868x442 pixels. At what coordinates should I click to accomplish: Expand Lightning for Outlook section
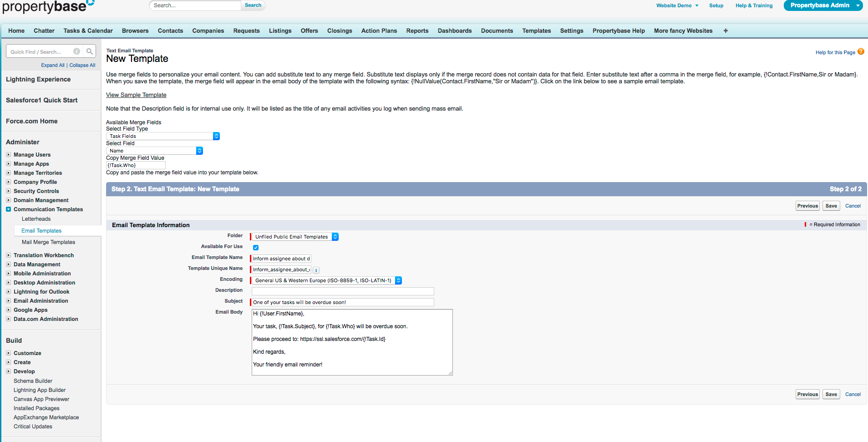pyautogui.click(x=8, y=292)
